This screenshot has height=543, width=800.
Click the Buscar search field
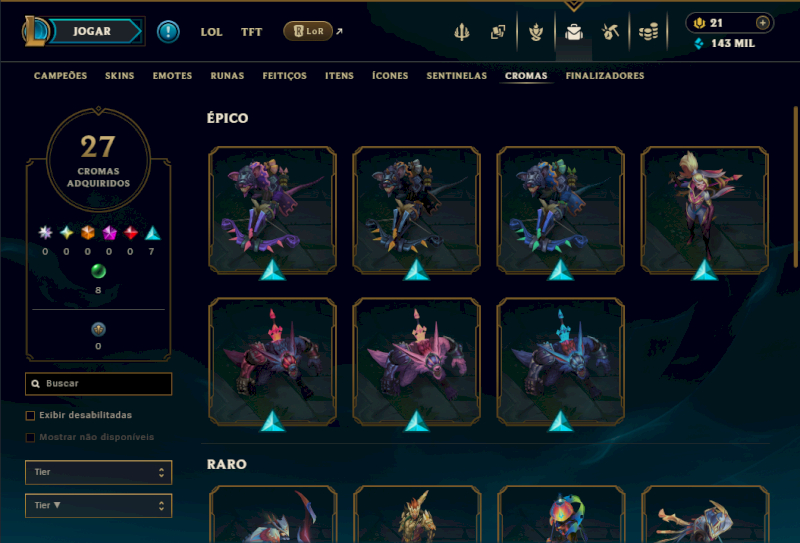coord(98,383)
